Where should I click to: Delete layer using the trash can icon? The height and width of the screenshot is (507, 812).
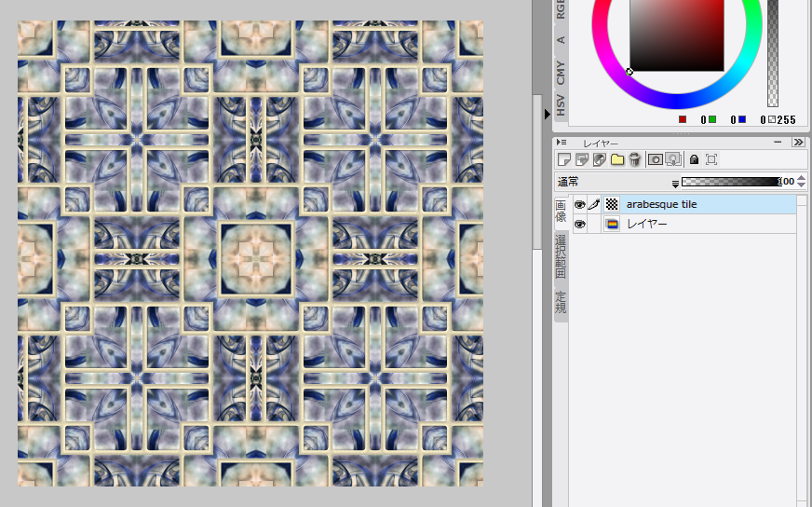tap(634, 159)
